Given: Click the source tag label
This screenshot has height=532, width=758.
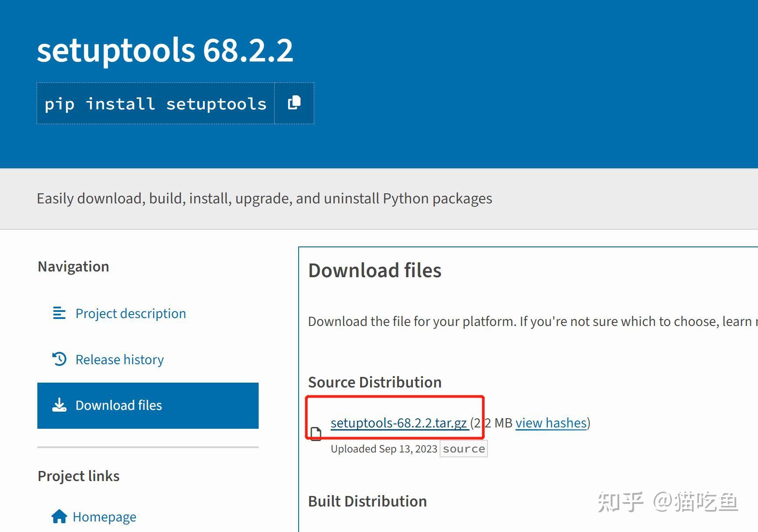Looking at the screenshot, I should [464, 449].
